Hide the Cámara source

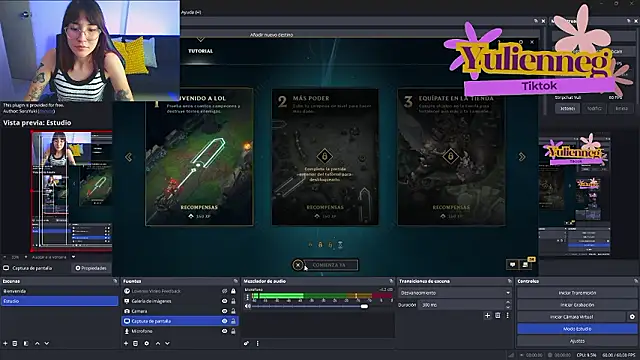pos(224,311)
